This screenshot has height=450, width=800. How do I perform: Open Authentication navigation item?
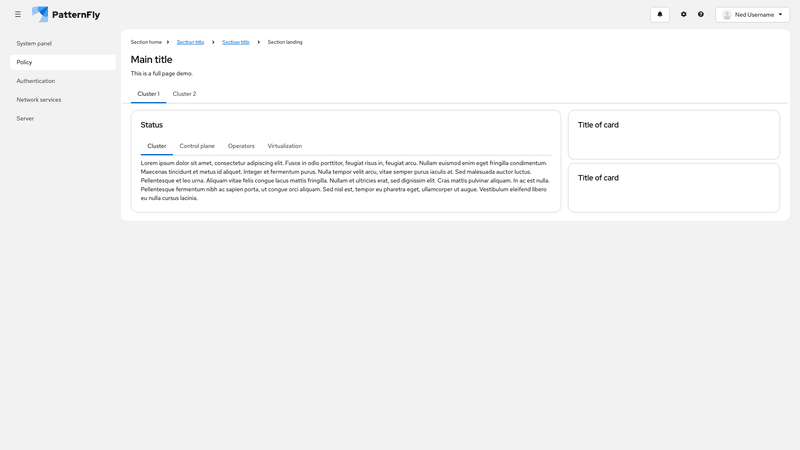(x=36, y=81)
